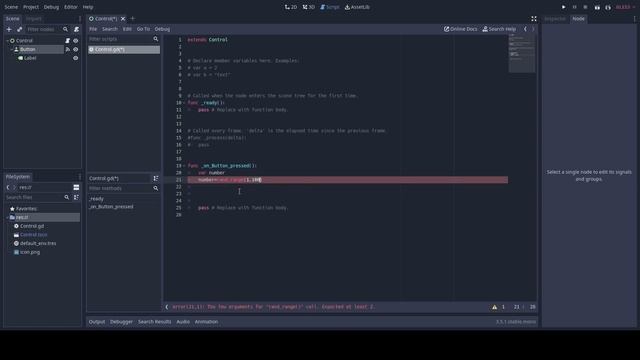Open script editor Edit menu

(x=127, y=29)
